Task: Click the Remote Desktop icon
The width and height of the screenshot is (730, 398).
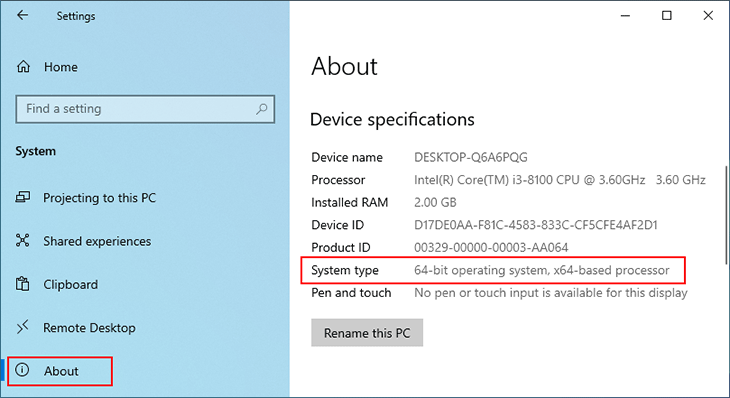Action: [x=22, y=327]
